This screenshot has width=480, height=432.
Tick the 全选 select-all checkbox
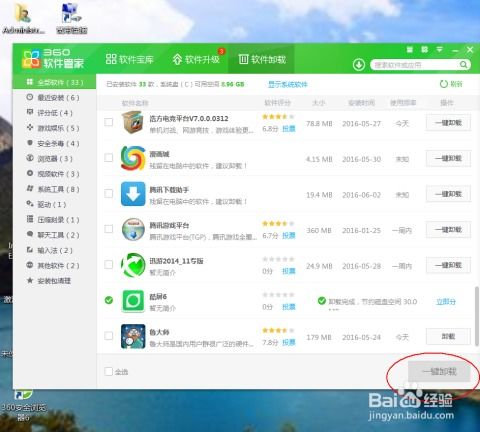pyautogui.click(x=109, y=371)
